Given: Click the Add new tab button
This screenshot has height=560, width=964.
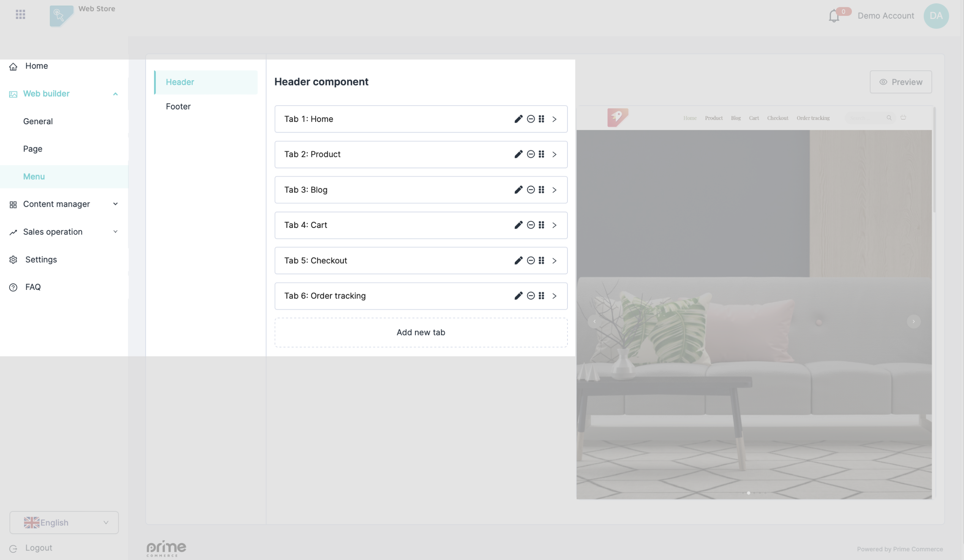Looking at the screenshot, I should [x=421, y=332].
